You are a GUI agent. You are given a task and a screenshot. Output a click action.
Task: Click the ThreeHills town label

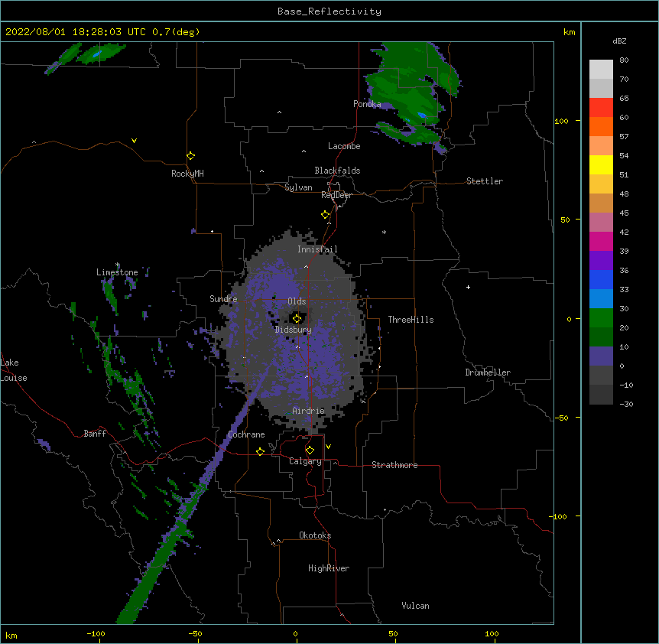pyautogui.click(x=411, y=320)
